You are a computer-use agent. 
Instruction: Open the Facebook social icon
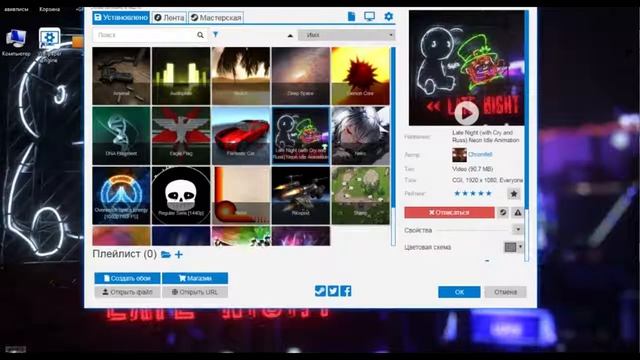(x=346, y=291)
